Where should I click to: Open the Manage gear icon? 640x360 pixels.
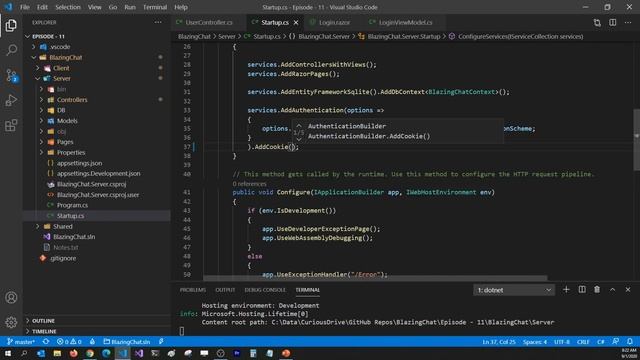(x=11, y=322)
